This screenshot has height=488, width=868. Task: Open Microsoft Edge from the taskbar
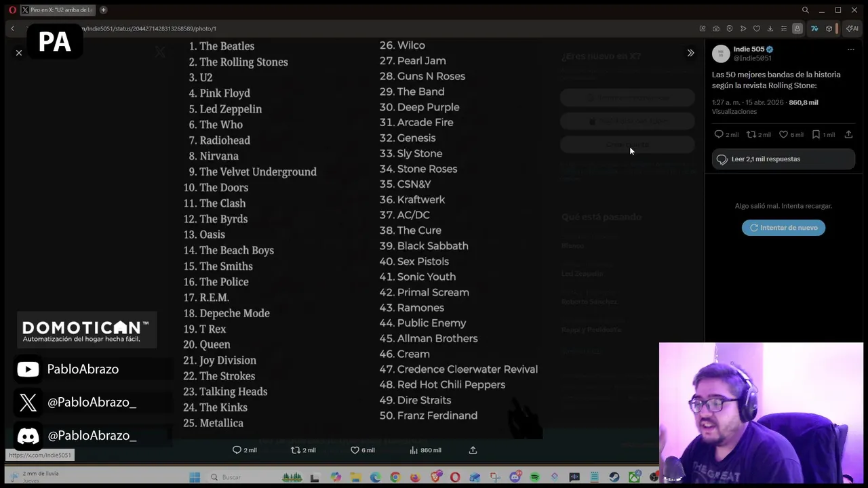click(375, 477)
